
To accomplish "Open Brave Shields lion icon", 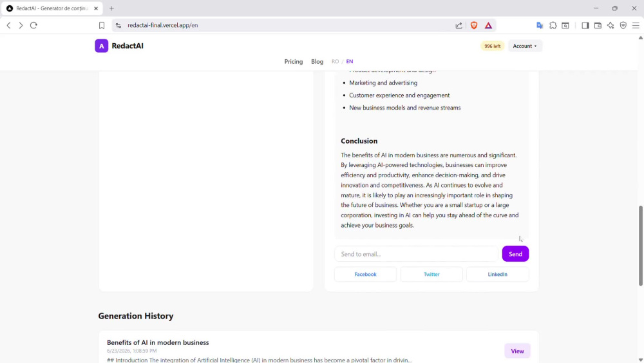I will pyautogui.click(x=474, y=25).
